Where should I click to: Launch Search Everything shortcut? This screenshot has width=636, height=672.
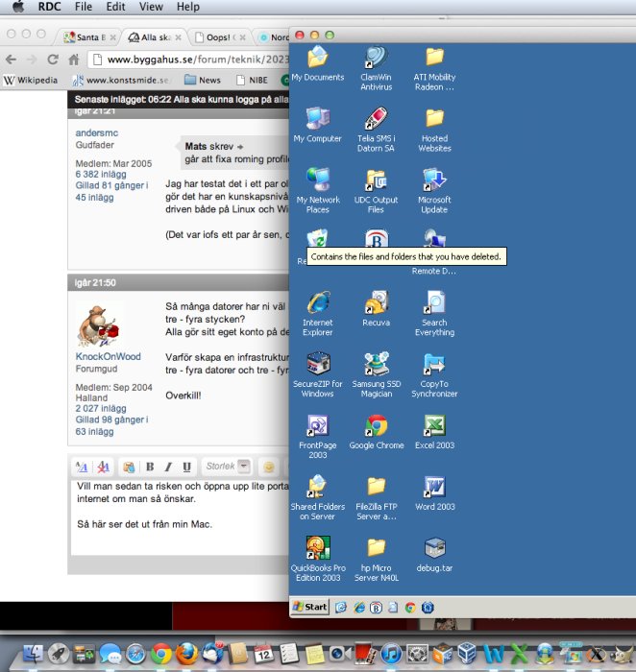tap(434, 313)
